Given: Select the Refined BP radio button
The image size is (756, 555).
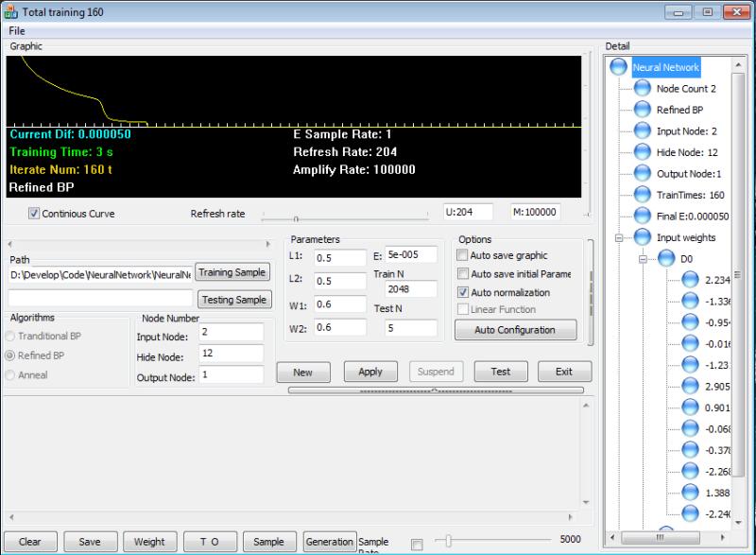Looking at the screenshot, I should coord(10,356).
